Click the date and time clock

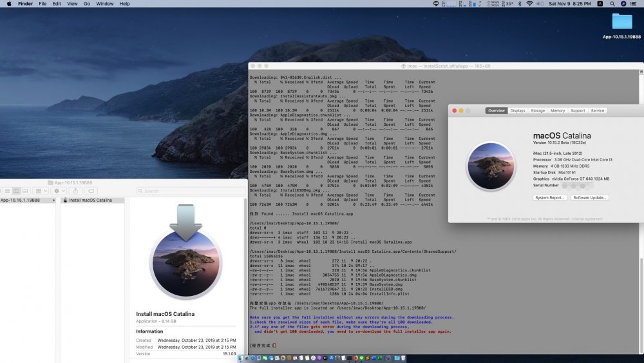point(570,4)
